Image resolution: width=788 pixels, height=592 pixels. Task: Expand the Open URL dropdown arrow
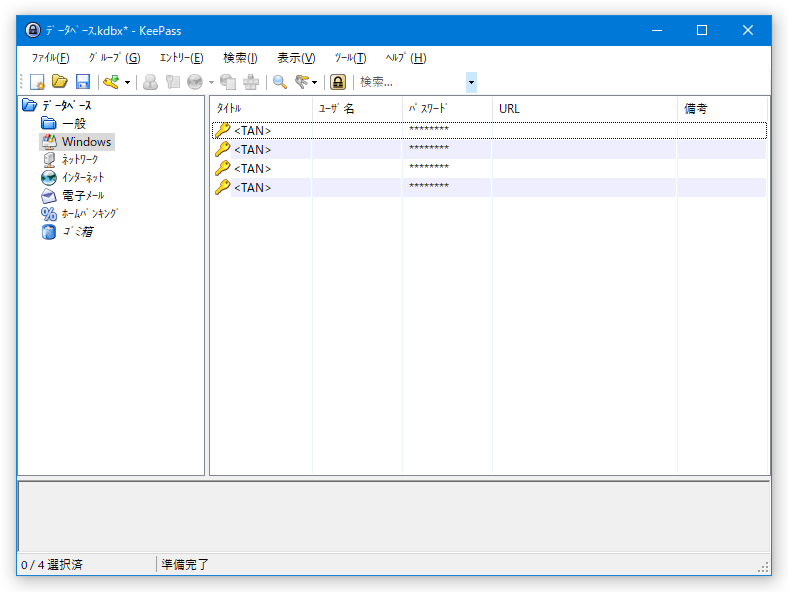(211, 82)
